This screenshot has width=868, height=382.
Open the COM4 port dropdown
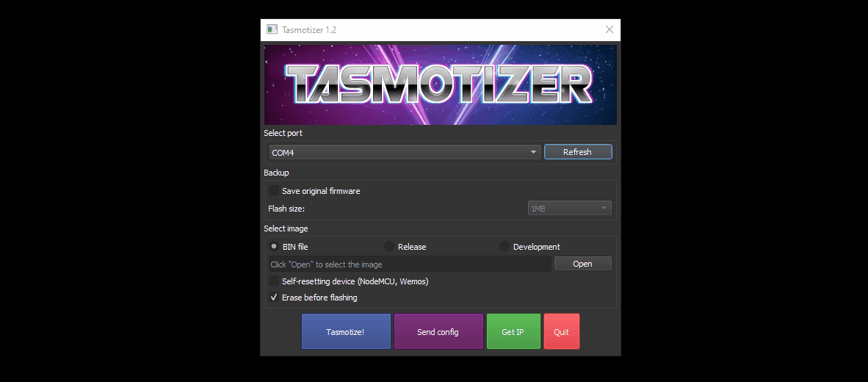pos(405,152)
